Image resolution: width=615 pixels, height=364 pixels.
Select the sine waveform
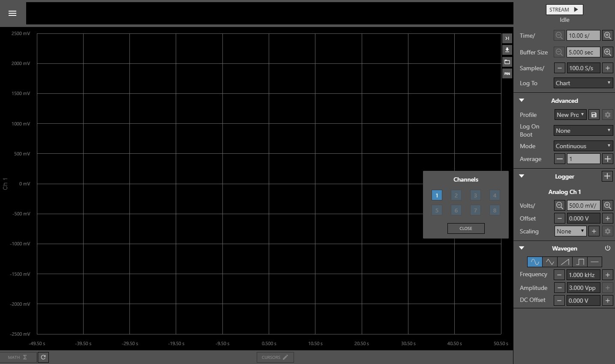pos(534,262)
